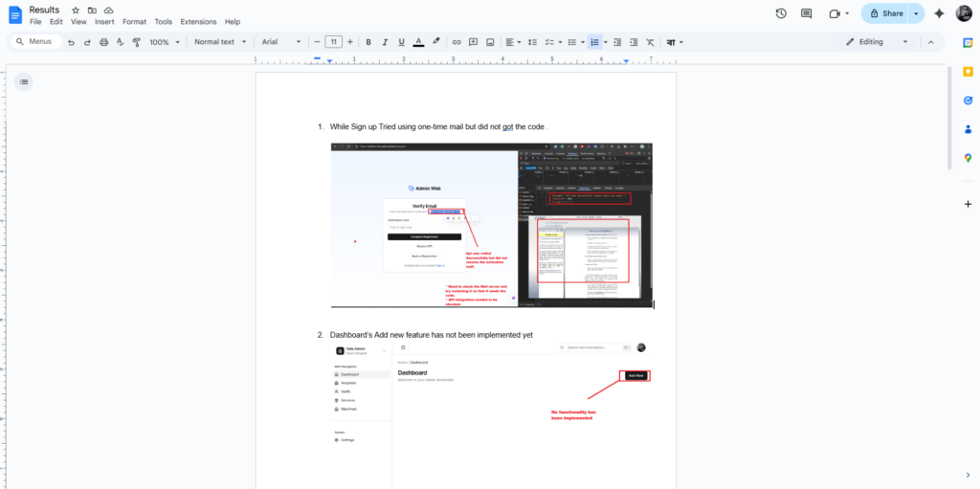Clear formatting icon in toolbar
The image size is (980, 489).
[x=650, y=42]
